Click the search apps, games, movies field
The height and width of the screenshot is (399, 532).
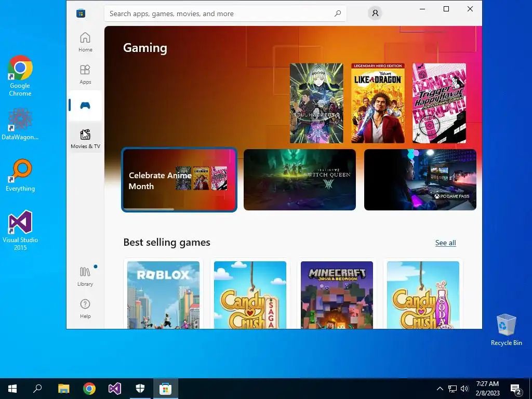(x=225, y=14)
